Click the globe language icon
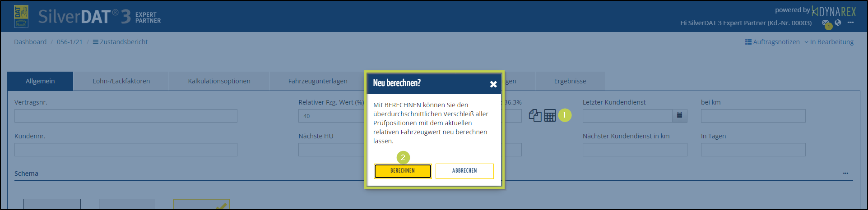This screenshot has height=210, width=868. click(x=838, y=23)
